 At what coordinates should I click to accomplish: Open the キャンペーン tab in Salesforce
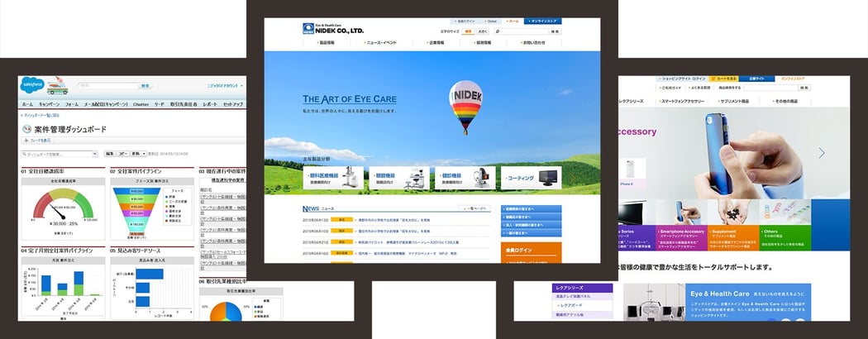[50, 104]
